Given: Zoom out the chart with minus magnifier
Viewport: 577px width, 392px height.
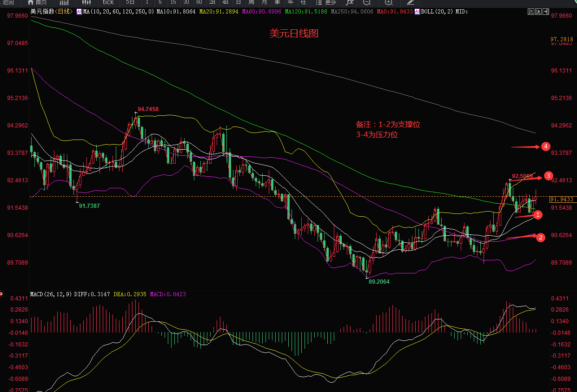Looking at the screenshot, I should (367, 2).
